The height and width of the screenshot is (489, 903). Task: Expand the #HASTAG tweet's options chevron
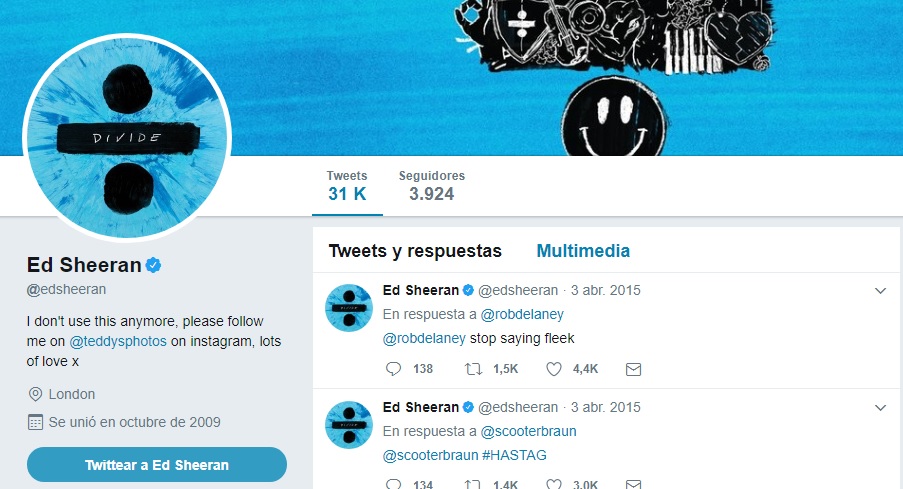(x=880, y=408)
